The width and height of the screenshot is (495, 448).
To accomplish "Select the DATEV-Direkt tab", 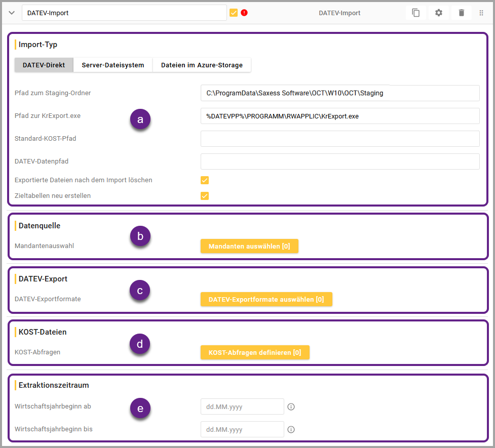I will (44, 65).
